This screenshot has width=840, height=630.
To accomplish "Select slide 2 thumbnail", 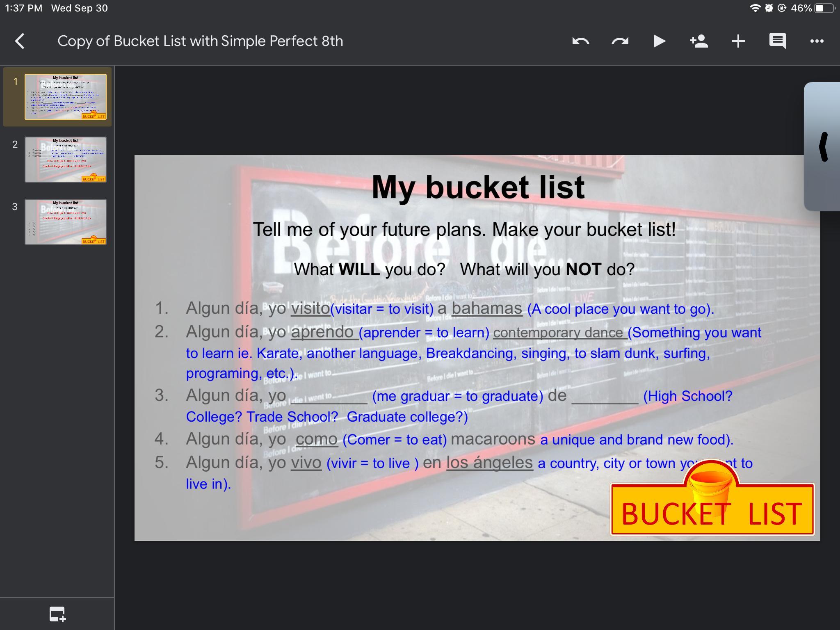I will click(66, 160).
